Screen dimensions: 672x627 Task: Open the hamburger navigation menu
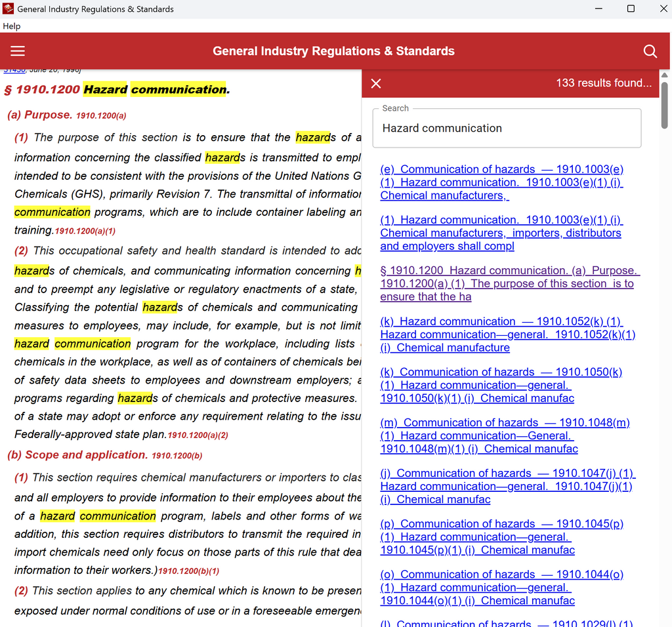18,51
